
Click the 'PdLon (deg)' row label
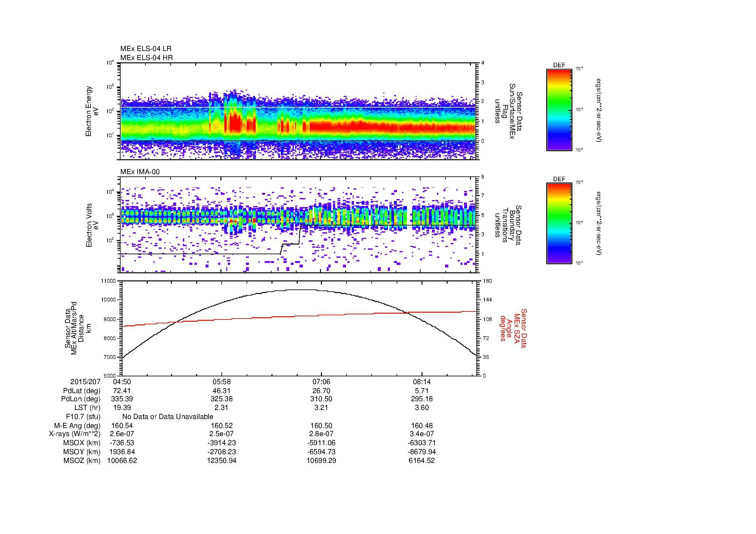pyautogui.click(x=81, y=399)
